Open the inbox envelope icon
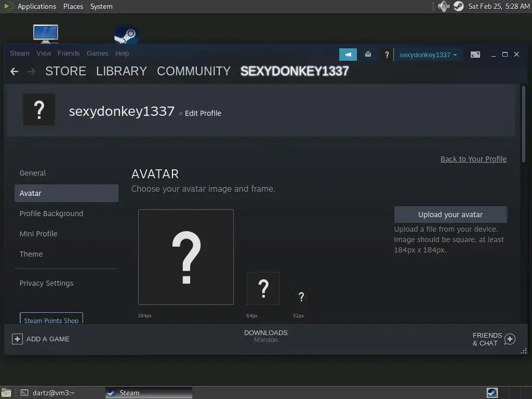Image resolution: width=532 pixels, height=399 pixels. 368,54
